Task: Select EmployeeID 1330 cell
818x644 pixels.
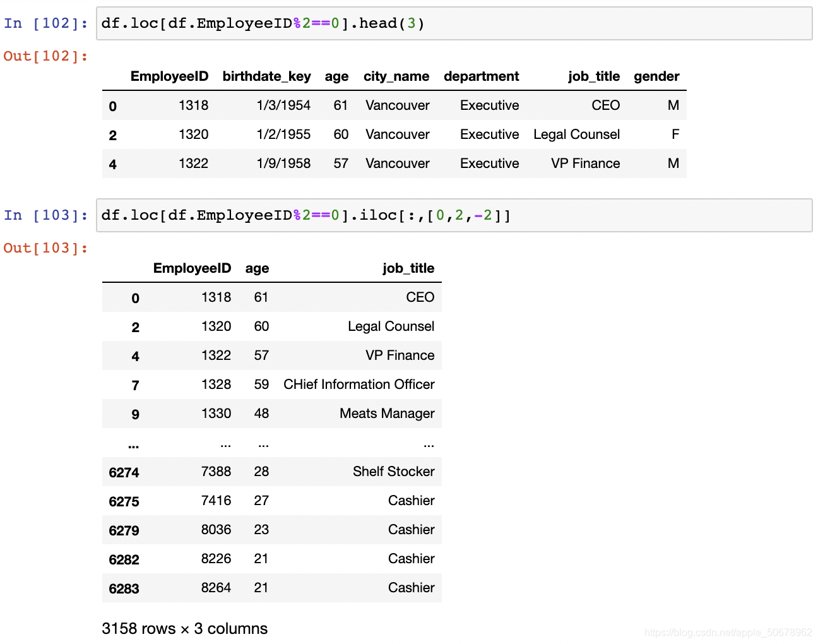Action: coord(216,414)
